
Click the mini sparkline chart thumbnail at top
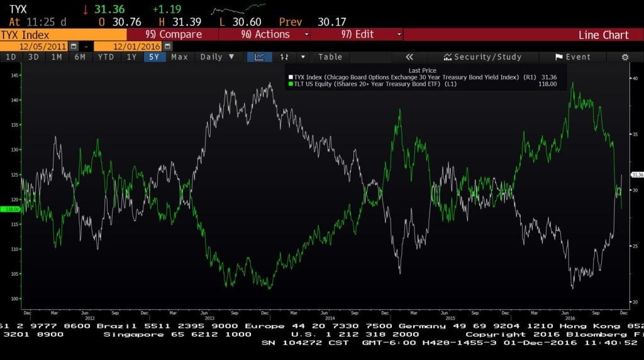pos(238,9)
